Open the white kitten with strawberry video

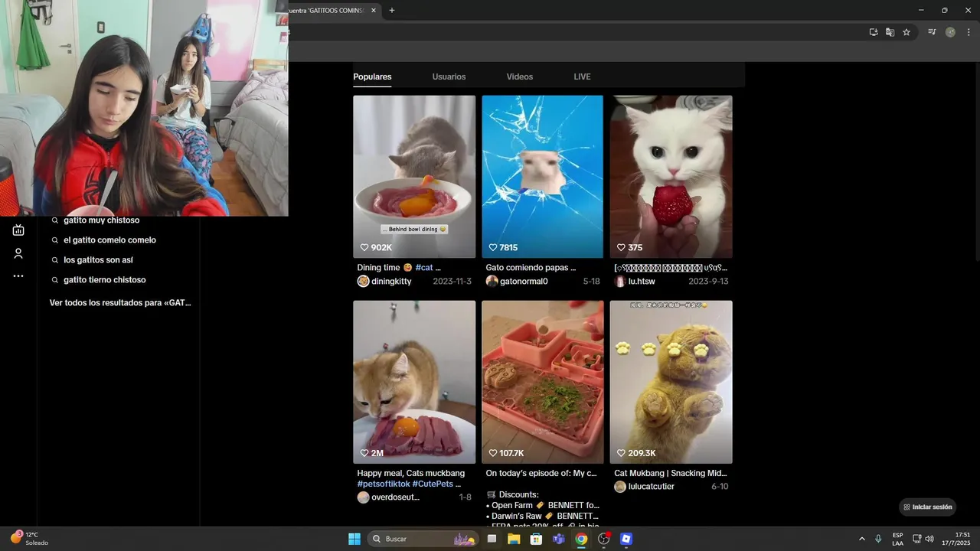tap(671, 177)
